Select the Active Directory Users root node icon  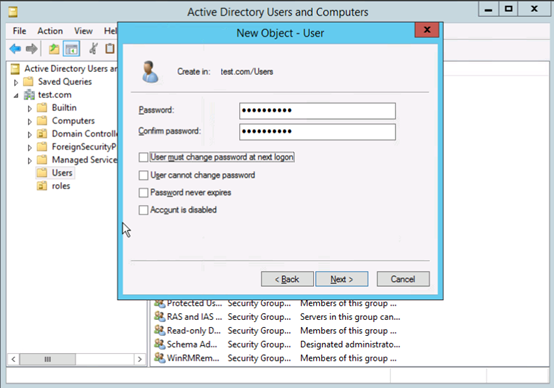tap(15, 69)
